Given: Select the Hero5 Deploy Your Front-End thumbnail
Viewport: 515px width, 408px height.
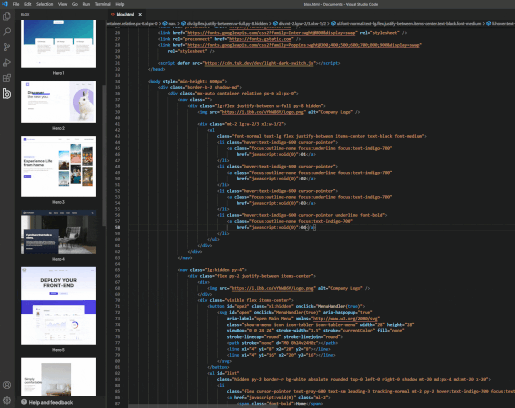Looking at the screenshot, I should (x=58, y=306).
